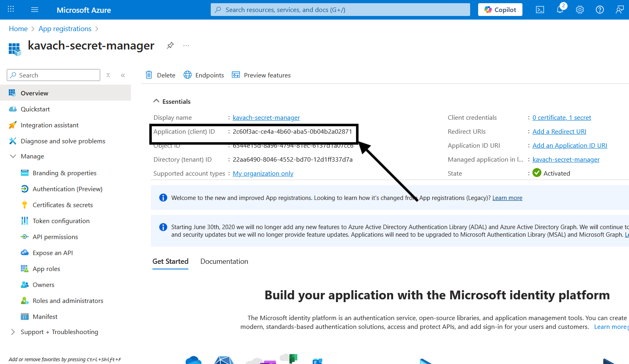Click Add an Application ID URI
Screen dimensions: 629x364
point(570,145)
